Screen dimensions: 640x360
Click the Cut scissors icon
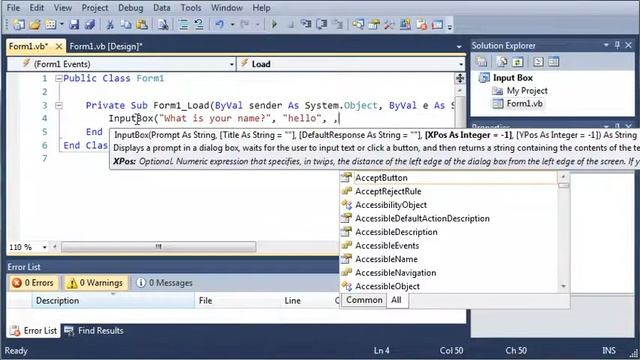coord(110,24)
